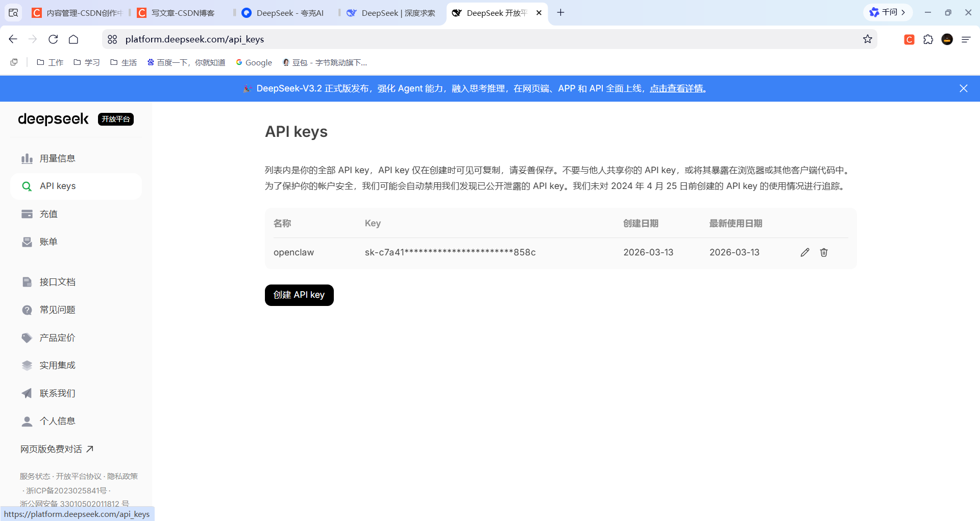The image size is (980, 521).
Task: Bookmark this page via the star icon
Action: coord(868,39)
